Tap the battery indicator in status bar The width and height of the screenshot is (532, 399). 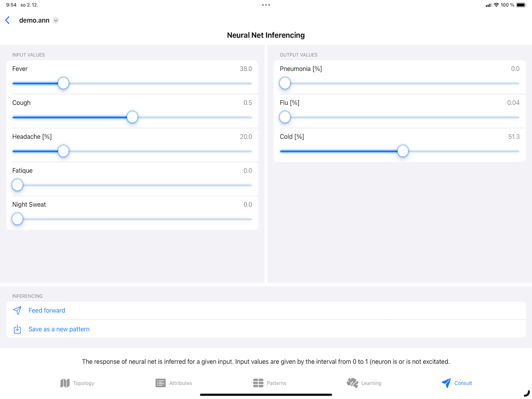[x=521, y=5]
